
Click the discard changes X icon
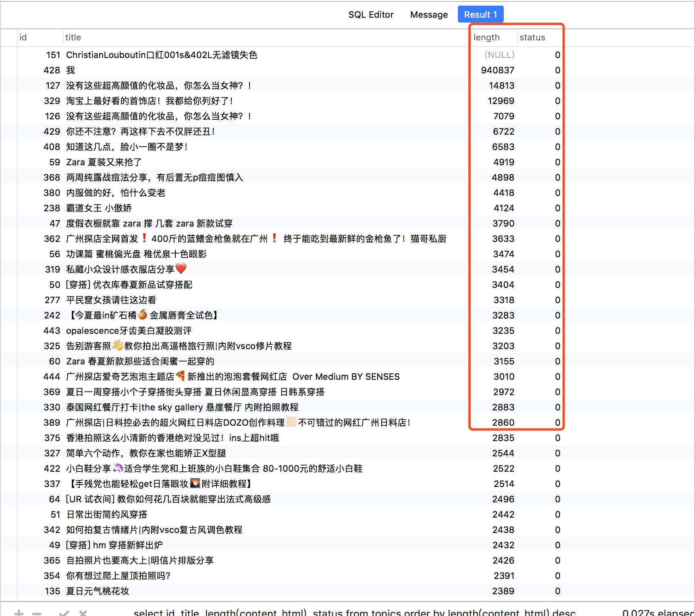click(83, 613)
